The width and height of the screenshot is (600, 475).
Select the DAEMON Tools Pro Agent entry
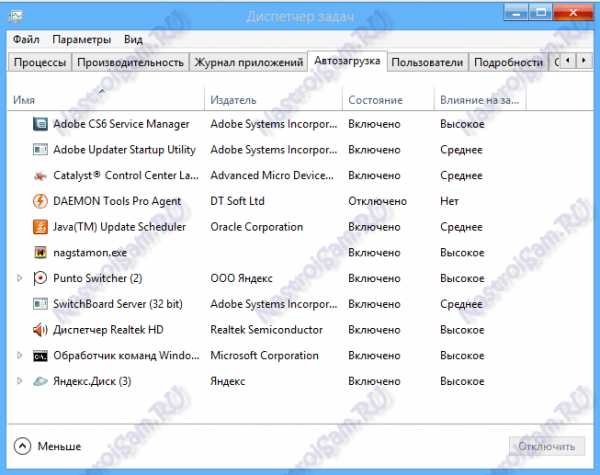[x=117, y=201]
